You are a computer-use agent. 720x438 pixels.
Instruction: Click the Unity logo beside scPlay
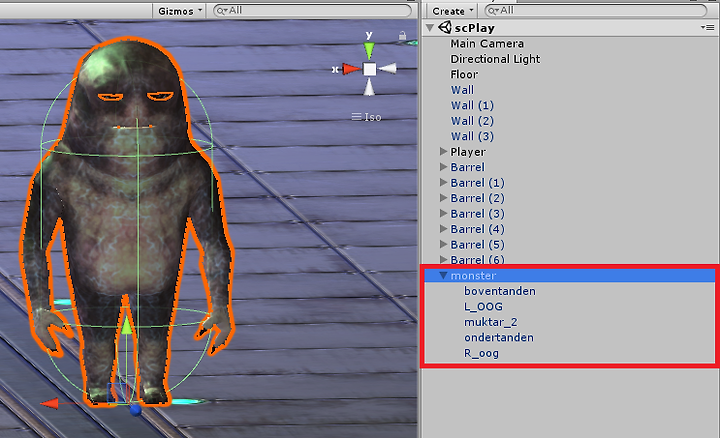point(444,28)
